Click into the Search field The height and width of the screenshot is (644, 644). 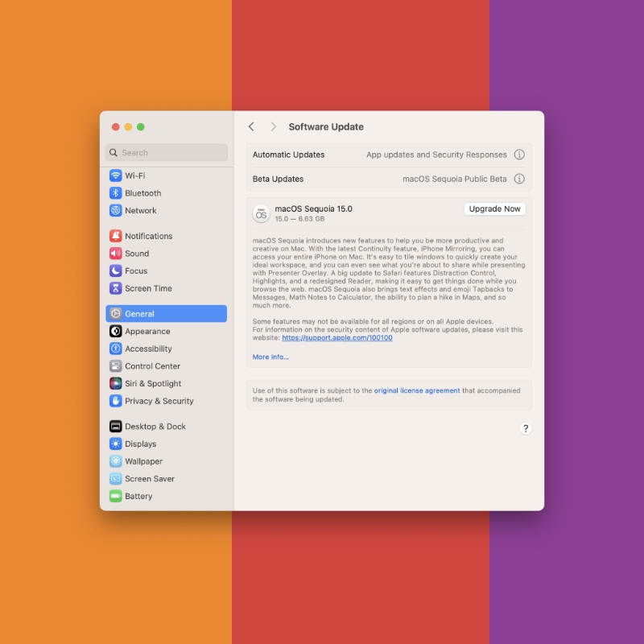tap(167, 153)
